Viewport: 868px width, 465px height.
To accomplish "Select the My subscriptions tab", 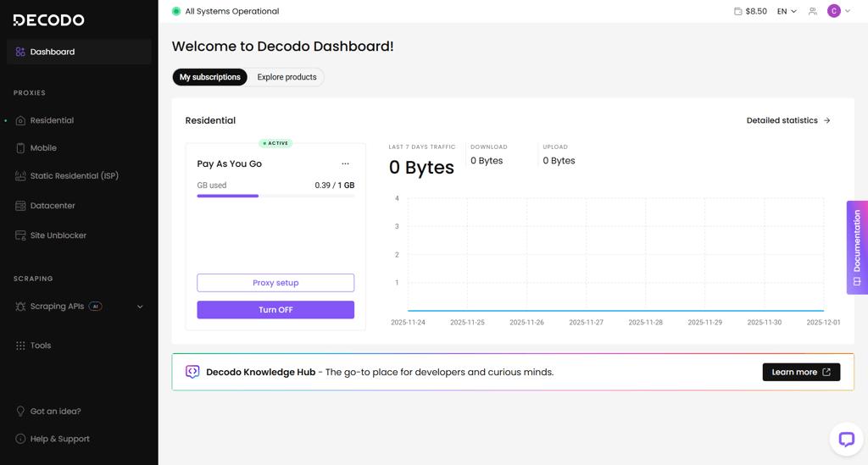I will (x=210, y=77).
